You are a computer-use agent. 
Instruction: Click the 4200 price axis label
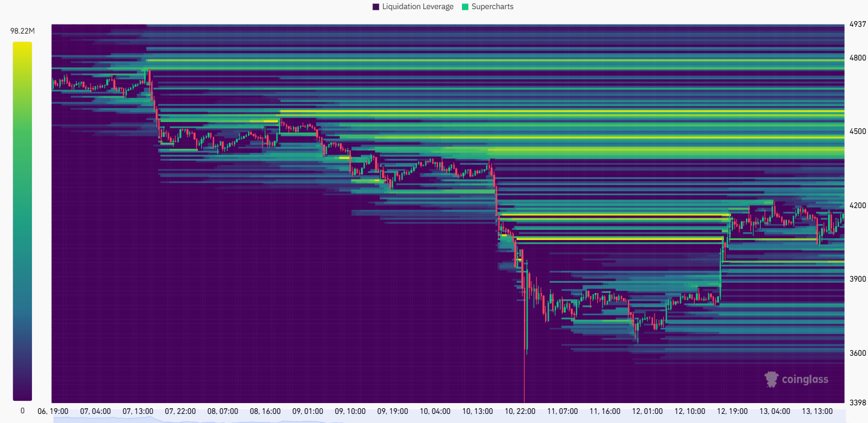click(x=858, y=205)
